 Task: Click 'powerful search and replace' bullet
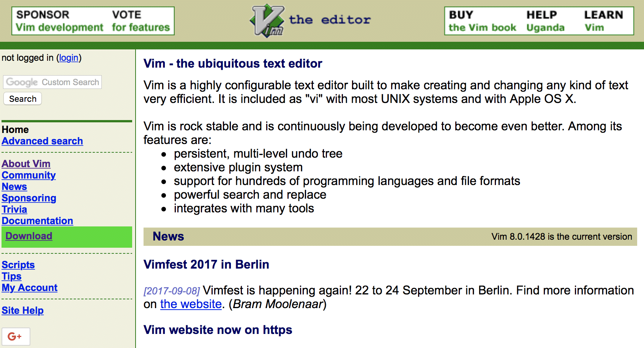tap(250, 195)
